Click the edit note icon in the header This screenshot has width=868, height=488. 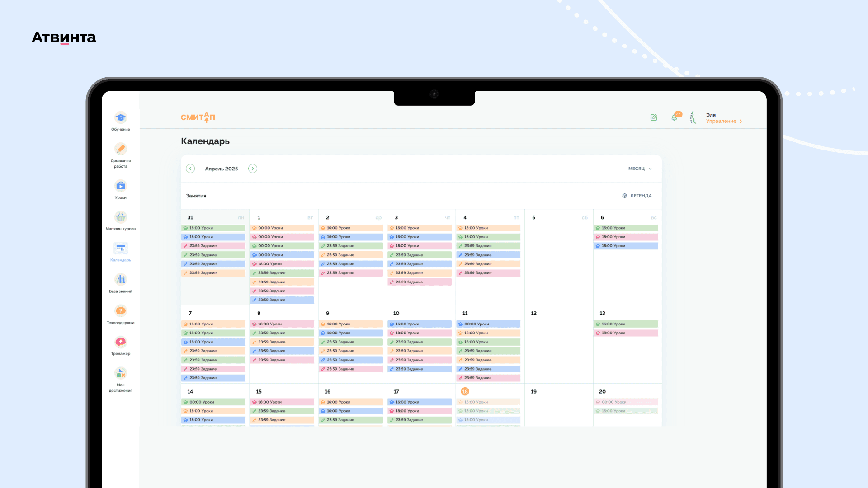[654, 117]
